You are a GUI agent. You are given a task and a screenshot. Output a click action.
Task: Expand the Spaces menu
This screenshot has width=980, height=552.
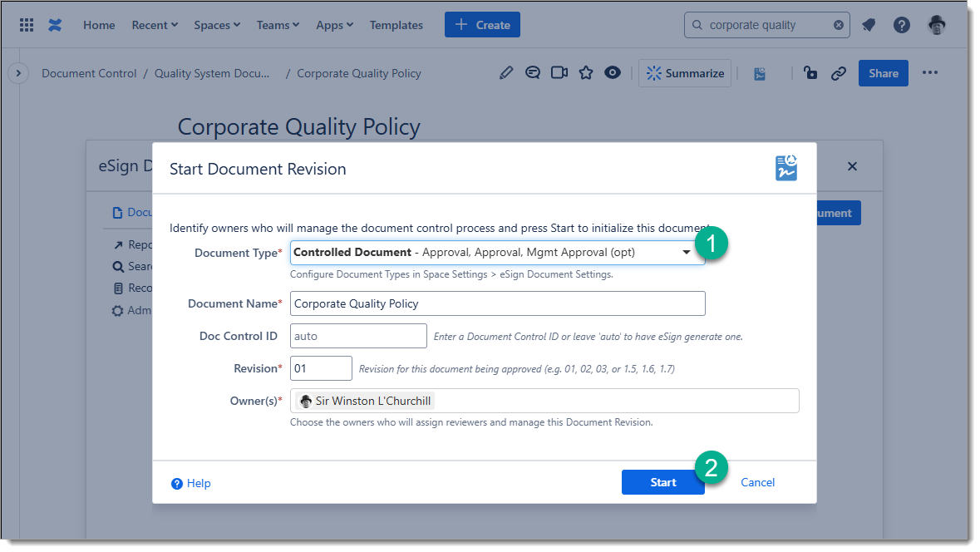(x=217, y=25)
